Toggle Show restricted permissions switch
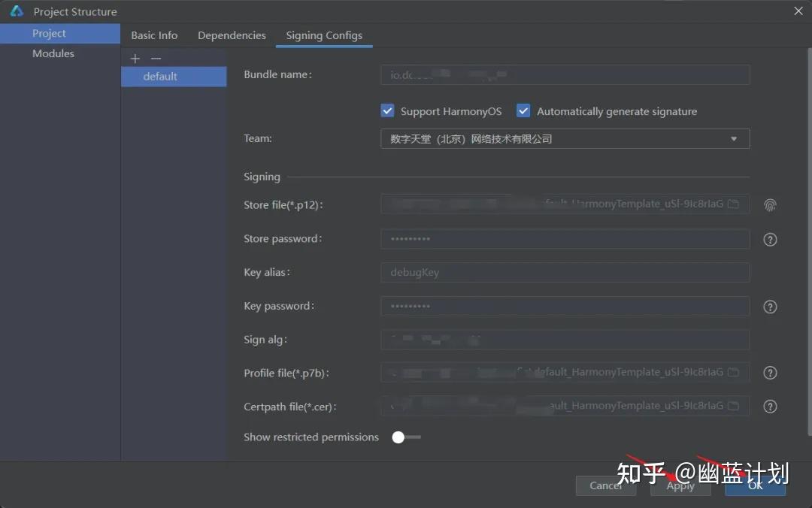This screenshot has width=812, height=508. coord(406,437)
